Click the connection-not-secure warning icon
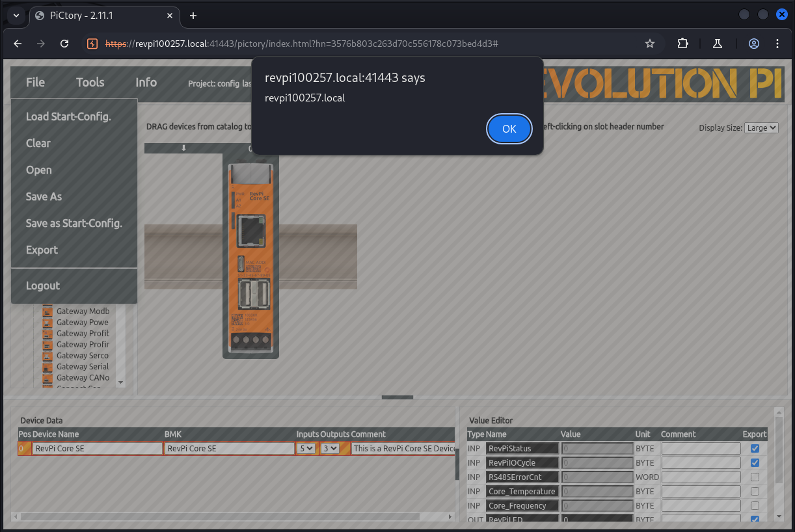Screen dimensions: 795x532 [92, 44]
